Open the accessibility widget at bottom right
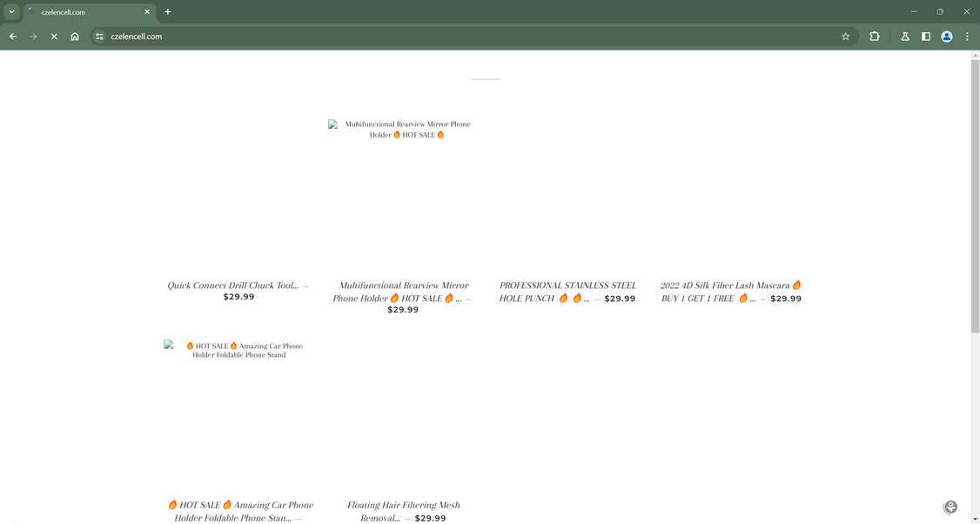Image resolution: width=980 pixels, height=524 pixels. click(950, 507)
